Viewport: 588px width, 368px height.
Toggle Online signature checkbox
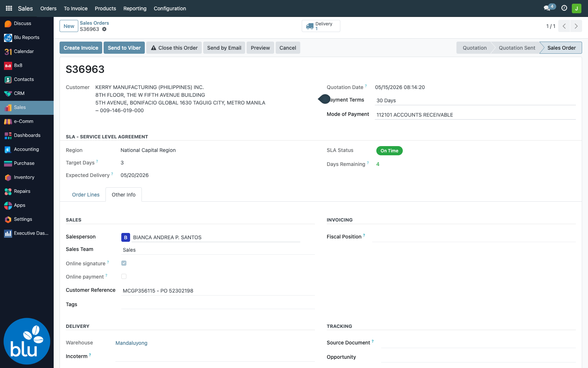point(124,263)
